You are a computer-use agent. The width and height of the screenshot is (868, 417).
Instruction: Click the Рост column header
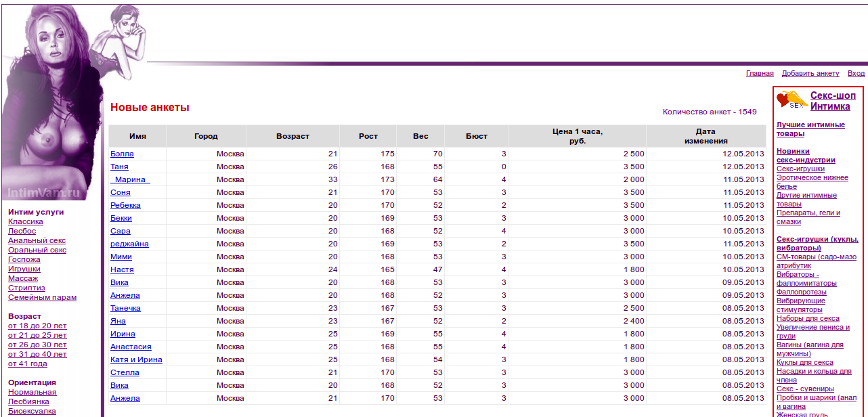(x=368, y=136)
